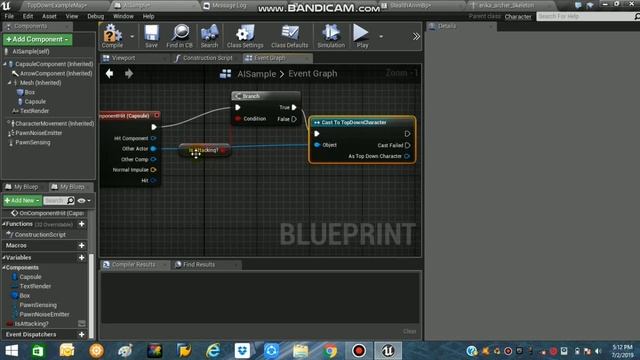This screenshot has width=640, height=360.
Task: Play the game preview
Action: 362,36
